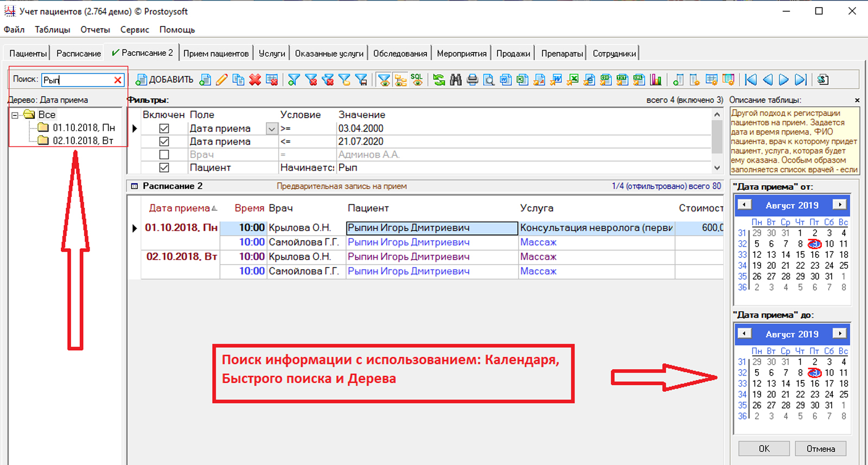
Task: Open the Сервис menu
Action: point(135,30)
